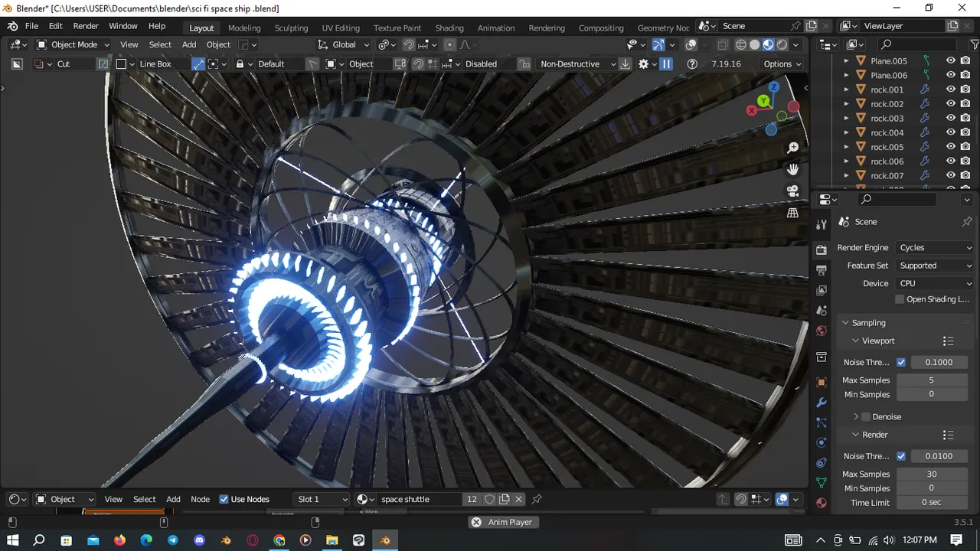
Task: Open the Object properties tab
Action: (x=822, y=382)
